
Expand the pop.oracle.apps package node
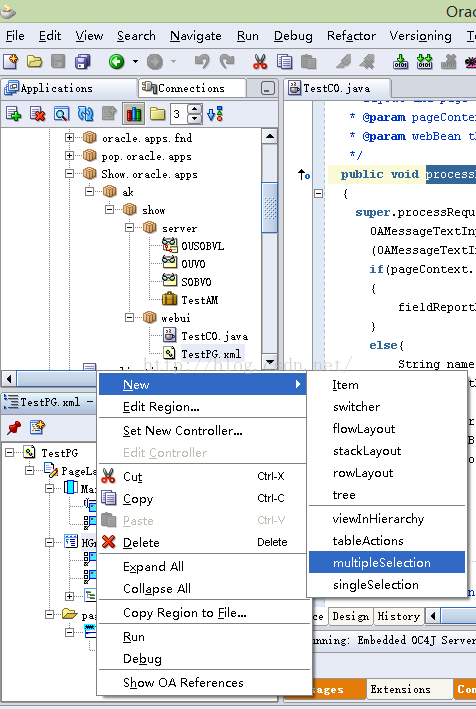(69, 156)
